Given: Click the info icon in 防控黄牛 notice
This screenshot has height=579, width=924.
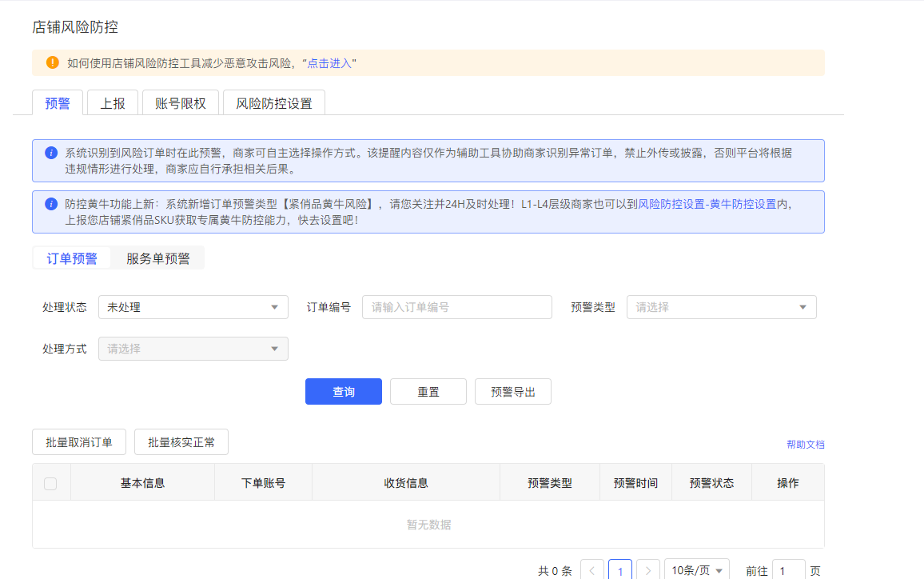Looking at the screenshot, I should (51, 204).
